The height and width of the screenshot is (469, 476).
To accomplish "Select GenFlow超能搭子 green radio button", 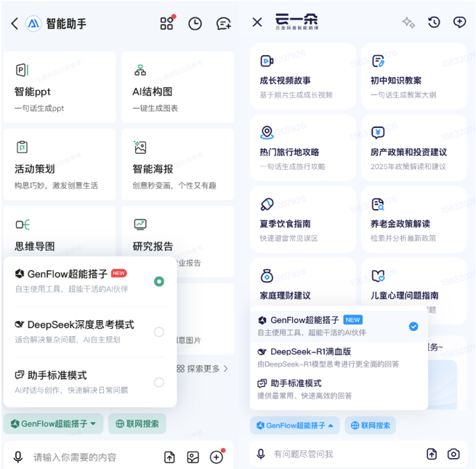I will coord(159,282).
